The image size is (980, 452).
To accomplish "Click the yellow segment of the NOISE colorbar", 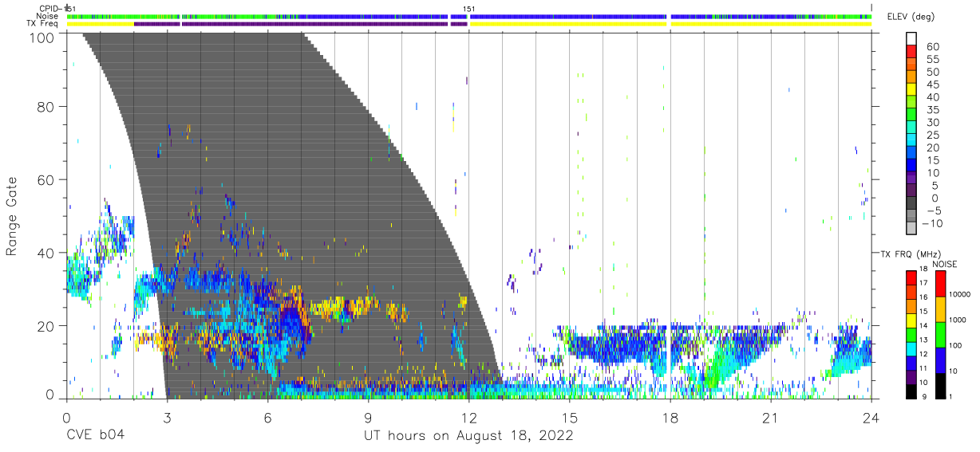I will [x=939, y=309].
